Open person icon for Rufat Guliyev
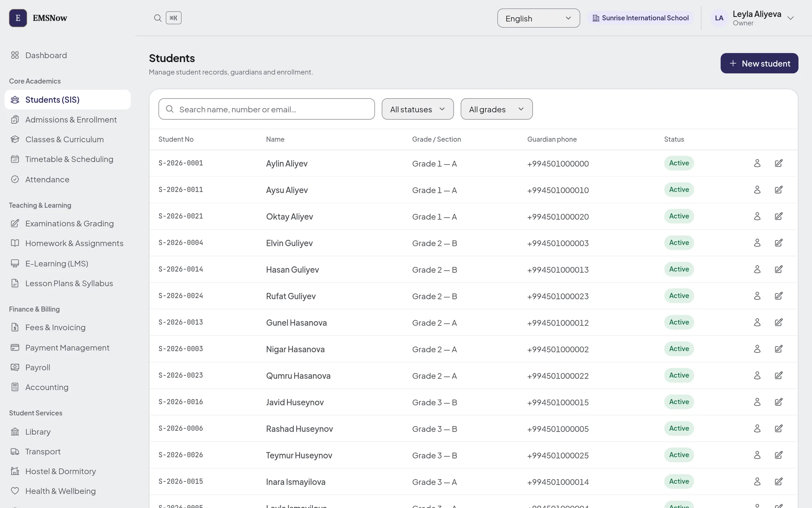The image size is (812, 508). (757, 296)
